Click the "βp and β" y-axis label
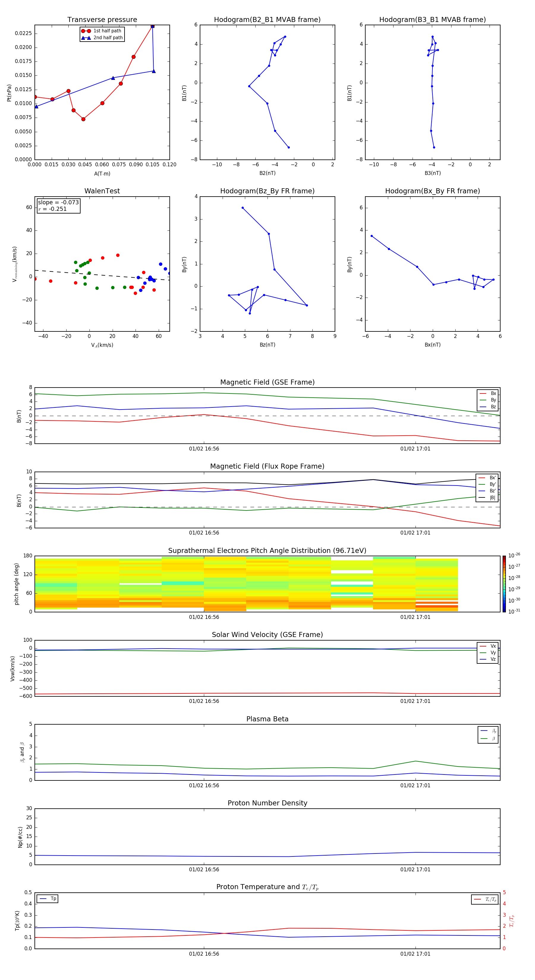Screen dimensions: 535x980 pos(22,752)
